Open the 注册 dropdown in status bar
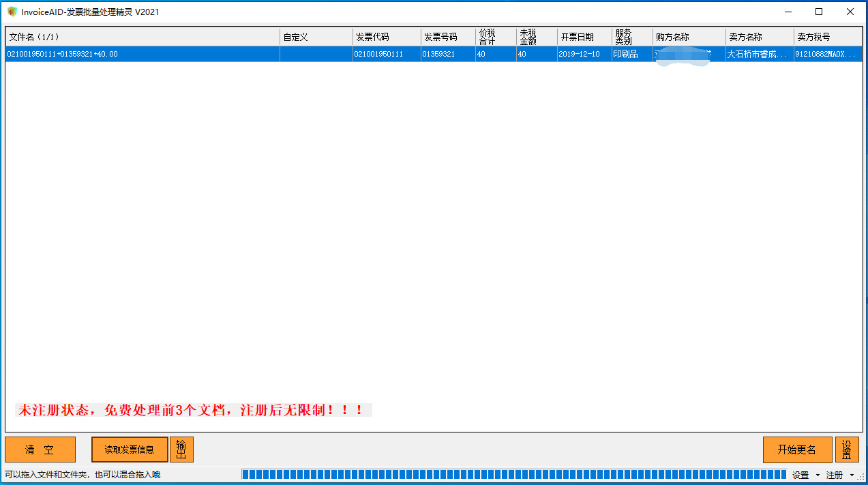Image resolution: width=868 pixels, height=485 pixels. click(x=840, y=475)
